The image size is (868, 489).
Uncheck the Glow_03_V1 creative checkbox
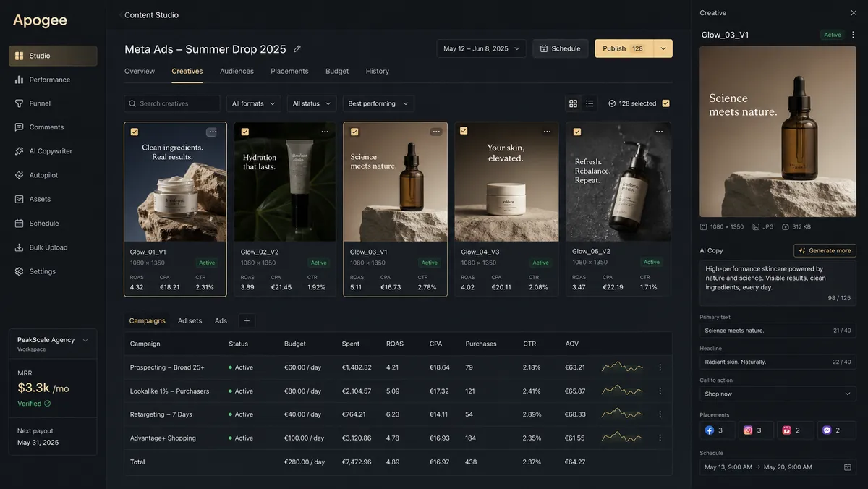coord(354,132)
